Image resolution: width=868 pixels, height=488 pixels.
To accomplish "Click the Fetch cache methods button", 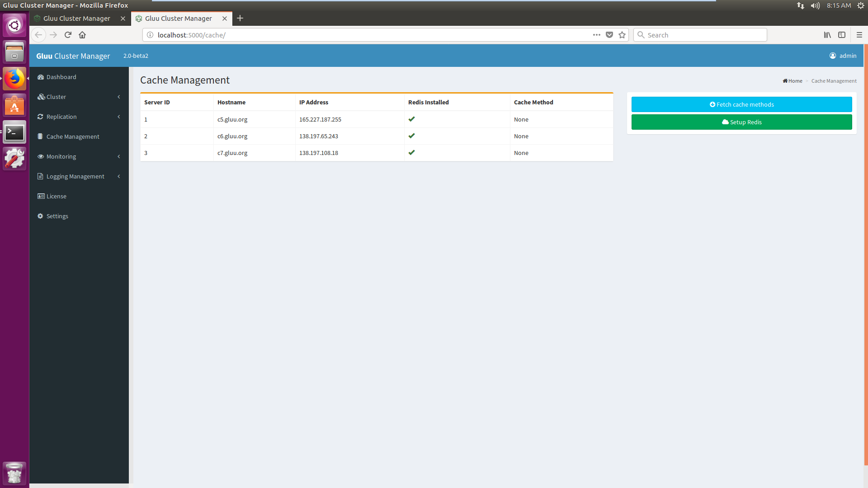I will point(741,104).
